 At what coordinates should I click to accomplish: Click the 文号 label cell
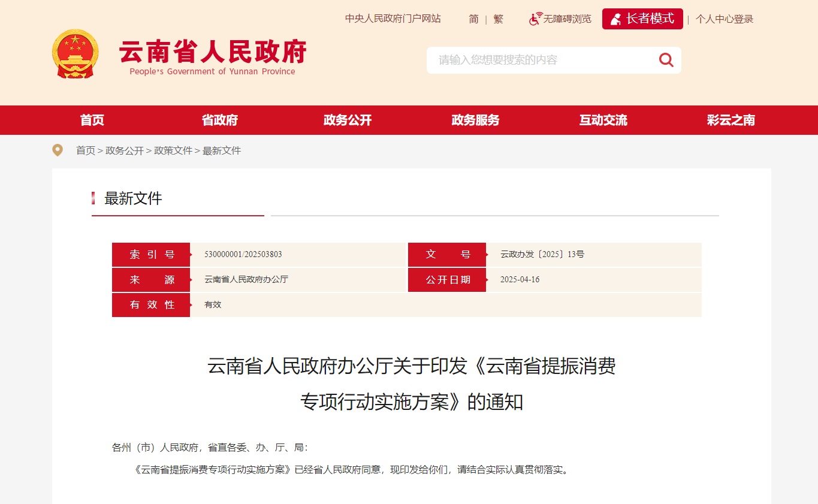point(447,255)
